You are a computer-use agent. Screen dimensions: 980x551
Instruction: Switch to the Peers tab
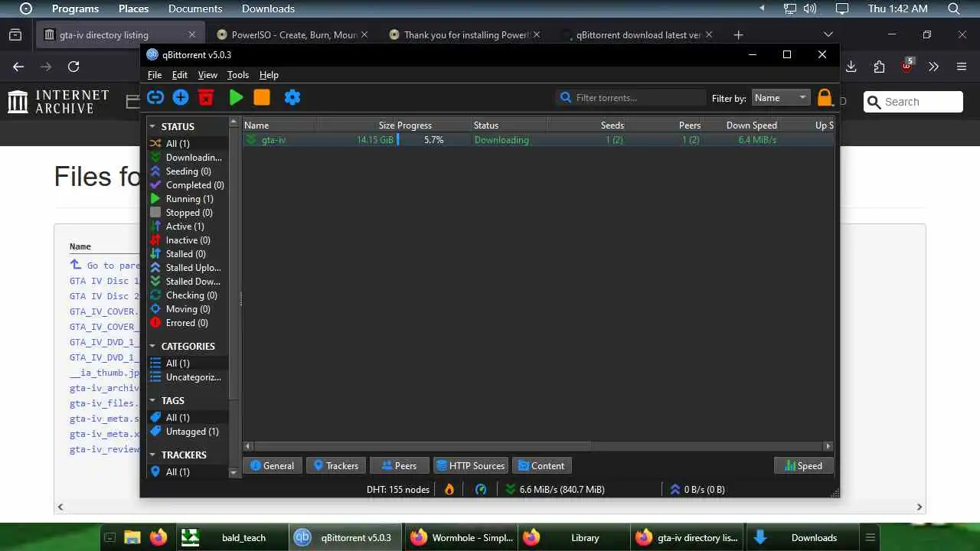click(399, 465)
